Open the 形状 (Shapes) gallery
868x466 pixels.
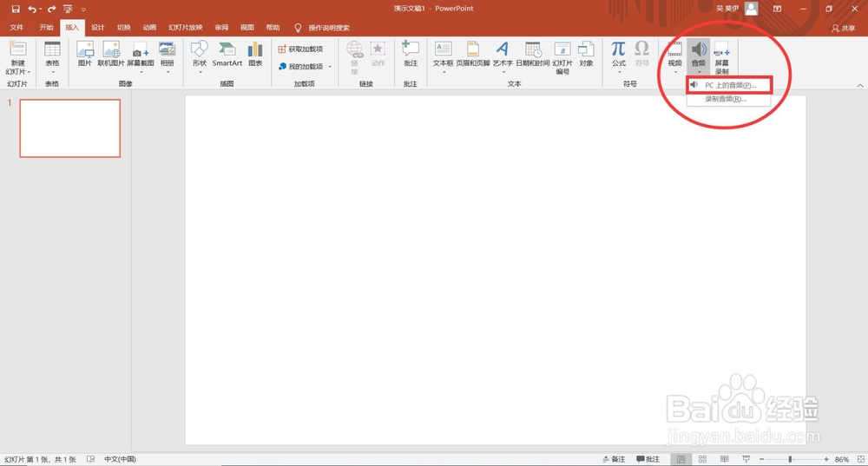pyautogui.click(x=200, y=57)
